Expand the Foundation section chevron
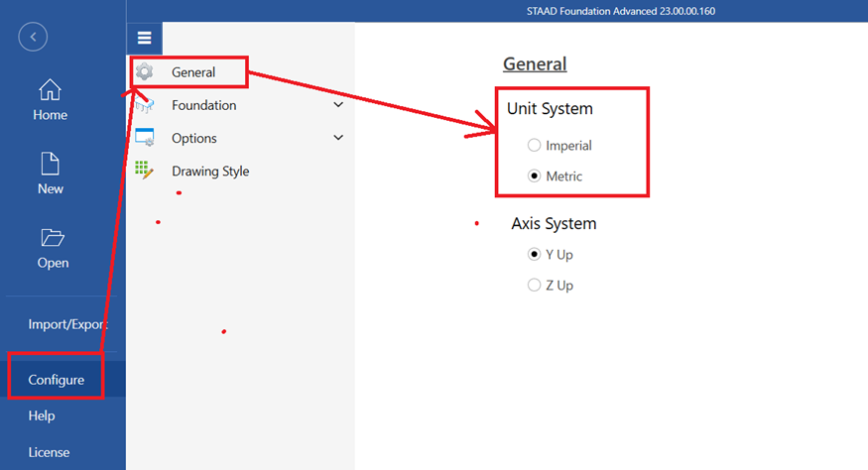868x470 pixels. (338, 105)
